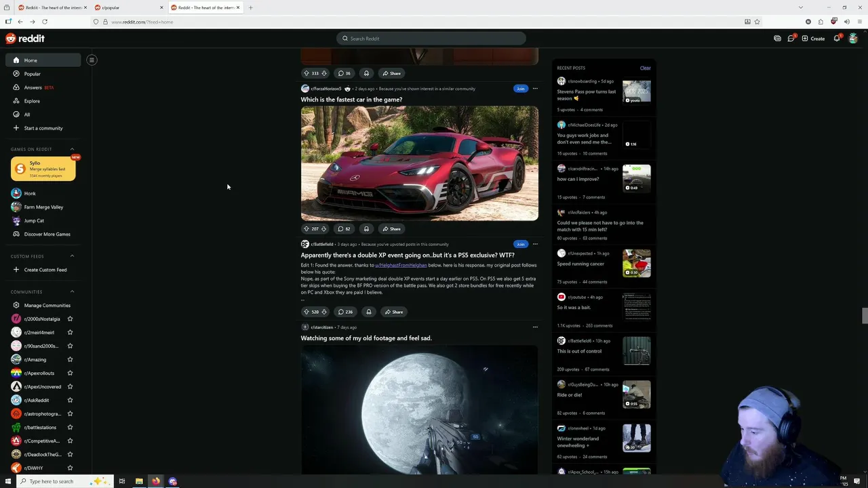Screen dimensions: 868x488
Task: Open the red Mercedes car image
Action: (420, 163)
